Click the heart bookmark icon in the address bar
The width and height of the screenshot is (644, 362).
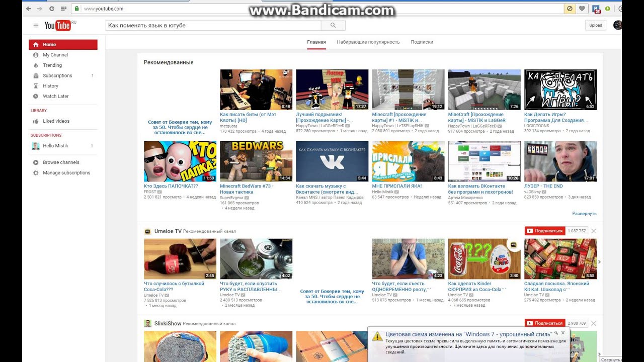(582, 9)
